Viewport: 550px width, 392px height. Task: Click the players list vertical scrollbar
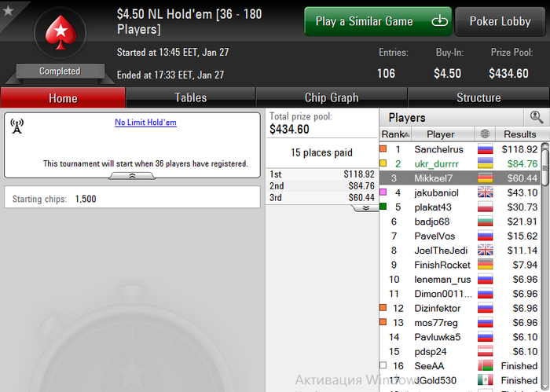tap(545, 266)
